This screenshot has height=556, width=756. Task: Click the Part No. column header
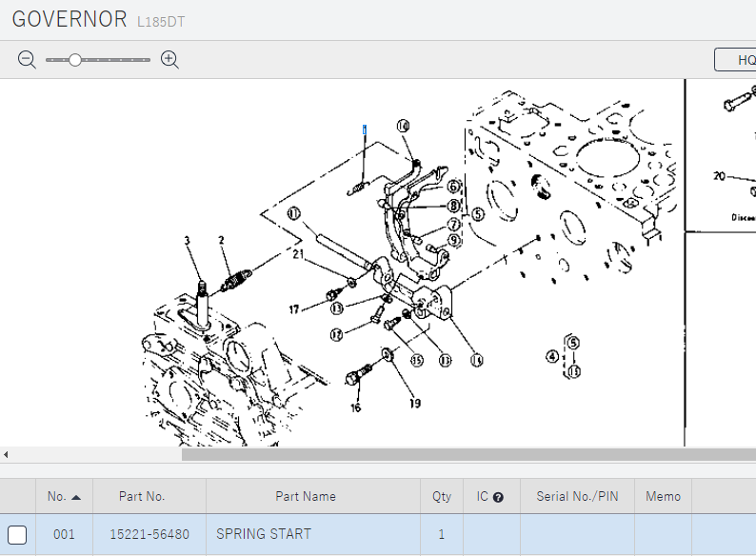click(142, 496)
